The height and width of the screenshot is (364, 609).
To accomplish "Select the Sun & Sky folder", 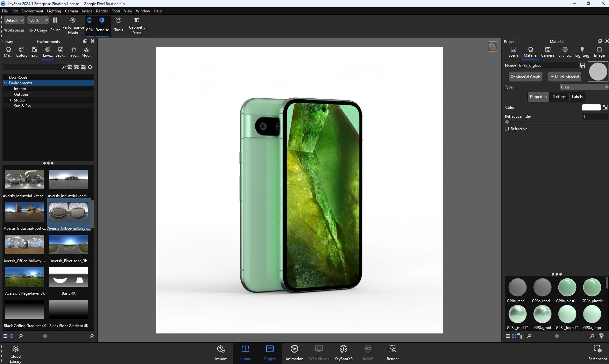I will coord(22,106).
